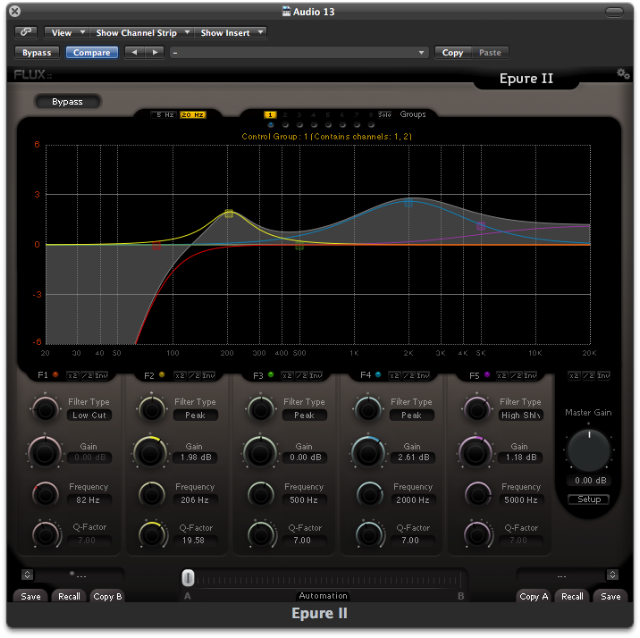
Task: Click the Recall button for slot A
Action: point(69,596)
